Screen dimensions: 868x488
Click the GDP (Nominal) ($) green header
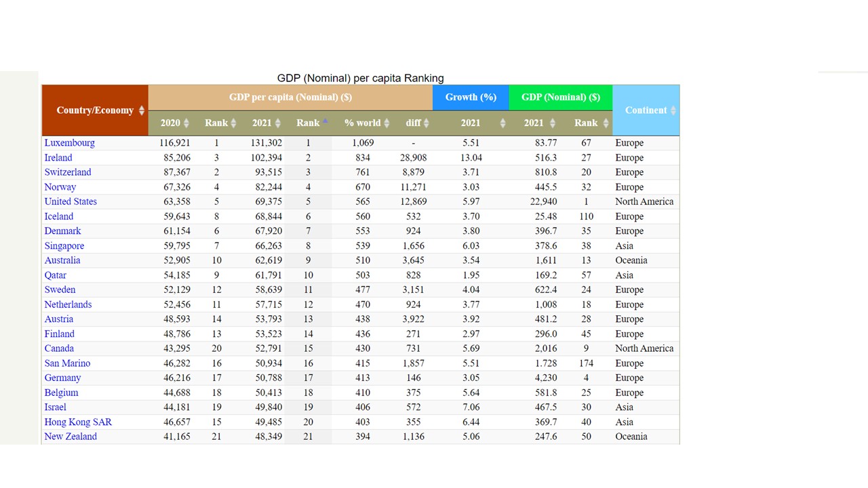point(560,97)
